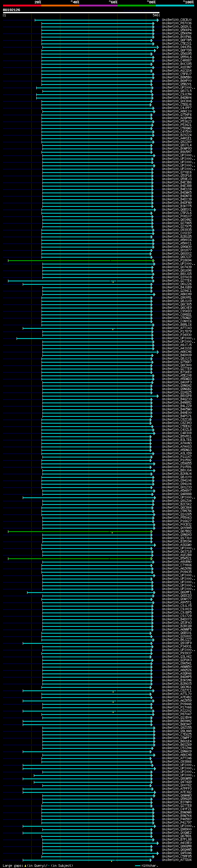Open UniRef100_P17879 entry
This screenshot has width=197, height=868.
pyautogui.click(x=176, y=332)
